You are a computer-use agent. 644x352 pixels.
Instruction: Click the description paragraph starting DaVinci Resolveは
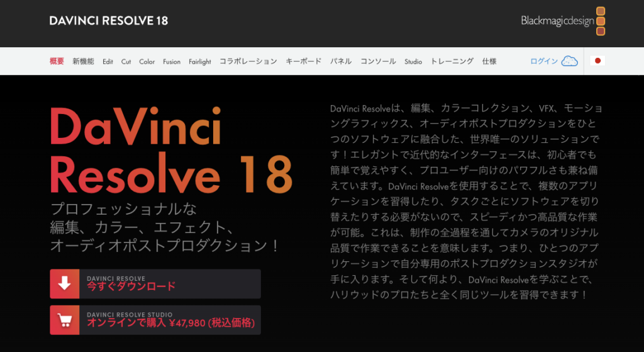coord(466,202)
